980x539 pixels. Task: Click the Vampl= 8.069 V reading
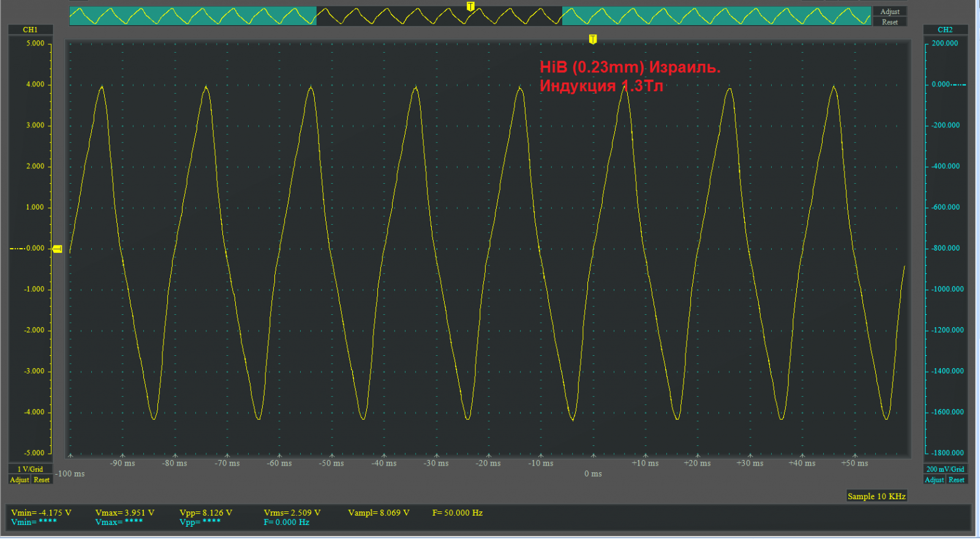coord(379,513)
